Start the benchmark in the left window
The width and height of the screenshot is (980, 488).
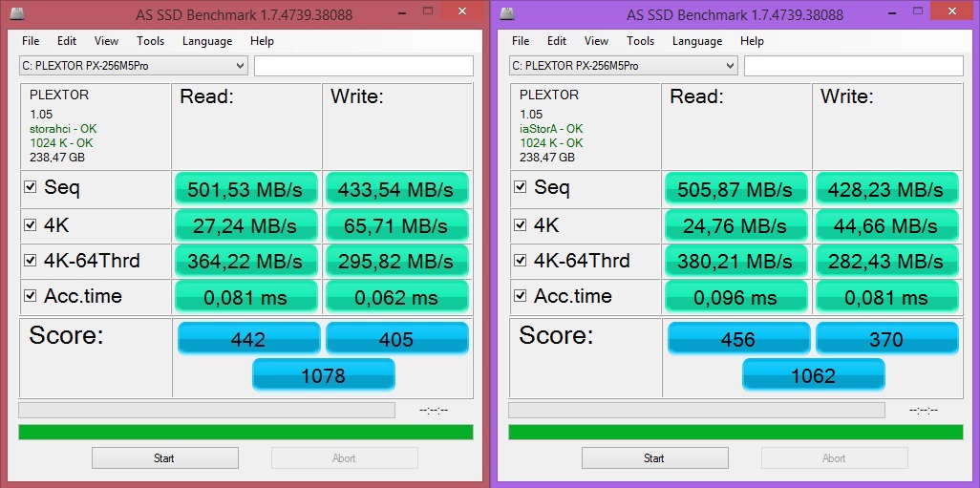(x=165, y=458)
